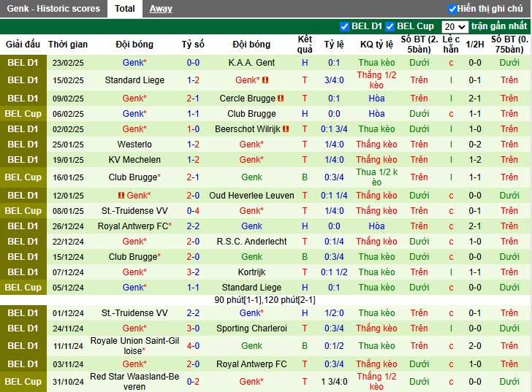Screen dimensions: 532x392
Task: Click the date 31/10/24
Action: pyautogui.click(x=68, y=382)
